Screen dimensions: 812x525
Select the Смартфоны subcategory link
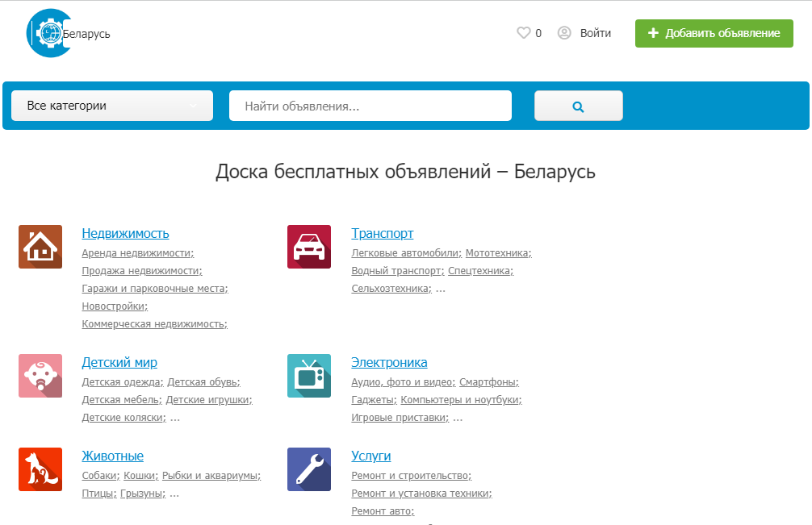tap(488, 382)
